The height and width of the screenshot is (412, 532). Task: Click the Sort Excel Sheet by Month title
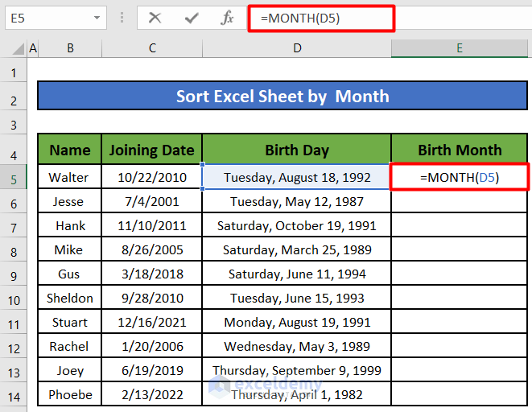(x=282, y=97)
